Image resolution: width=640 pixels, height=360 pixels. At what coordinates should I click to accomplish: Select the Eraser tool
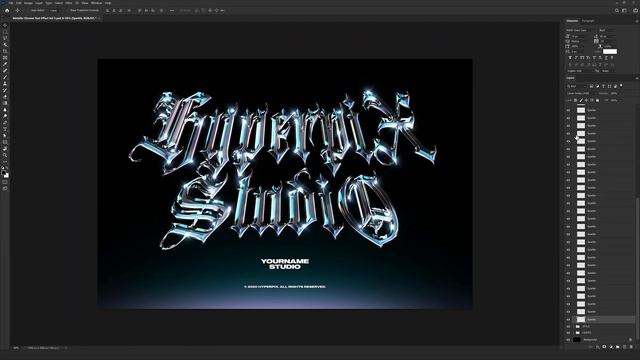point(5,97)
